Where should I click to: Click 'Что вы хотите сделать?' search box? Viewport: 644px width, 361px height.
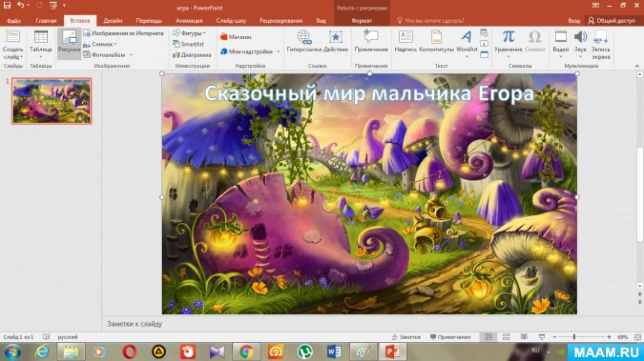(430, 21)
